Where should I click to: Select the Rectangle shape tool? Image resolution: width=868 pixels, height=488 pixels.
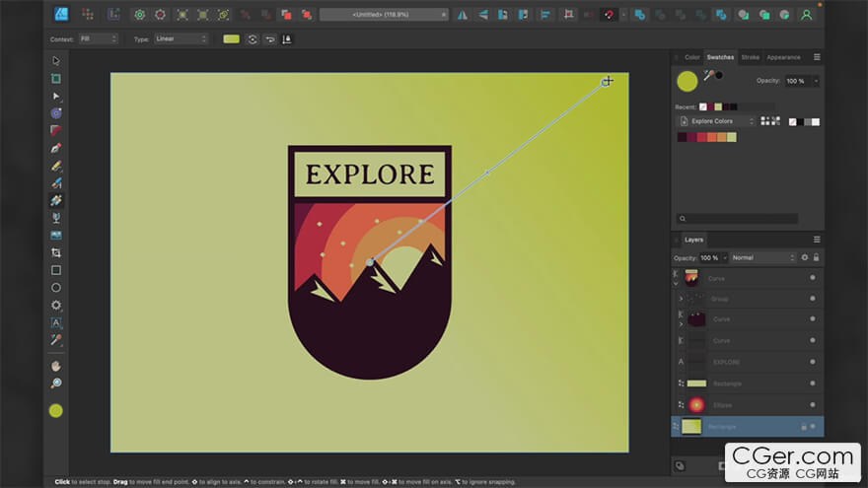[56, 270]
